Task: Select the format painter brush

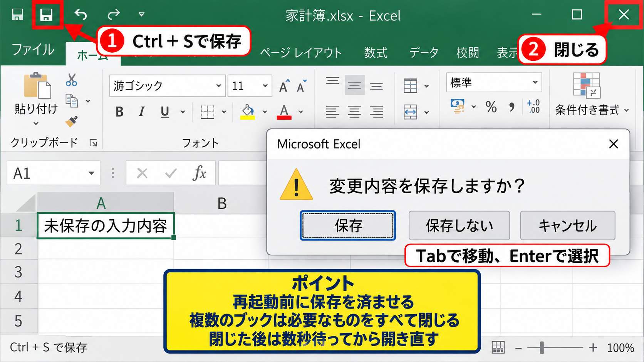Action: click(x=71, y=122)
